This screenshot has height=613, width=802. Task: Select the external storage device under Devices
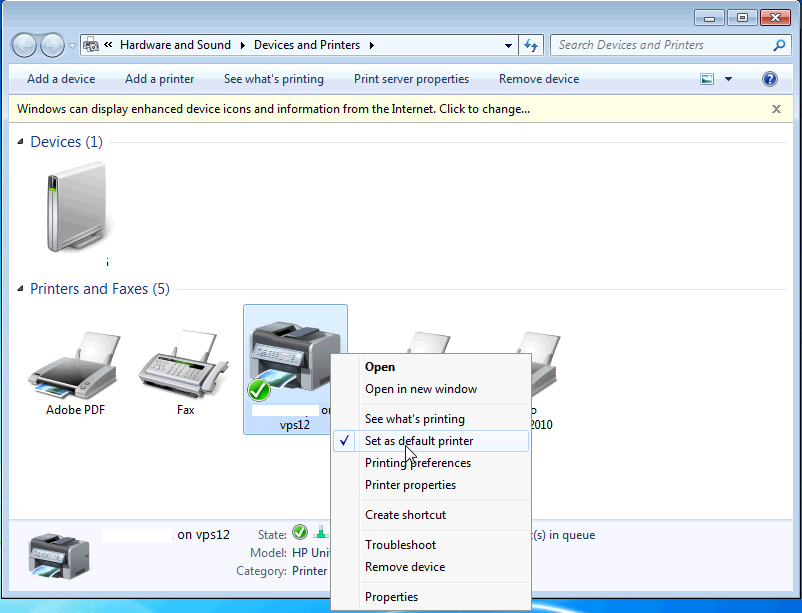click(x=75, y=205)
